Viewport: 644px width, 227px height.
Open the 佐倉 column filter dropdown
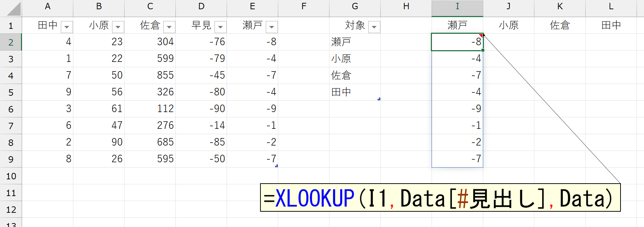coord(169,27)
